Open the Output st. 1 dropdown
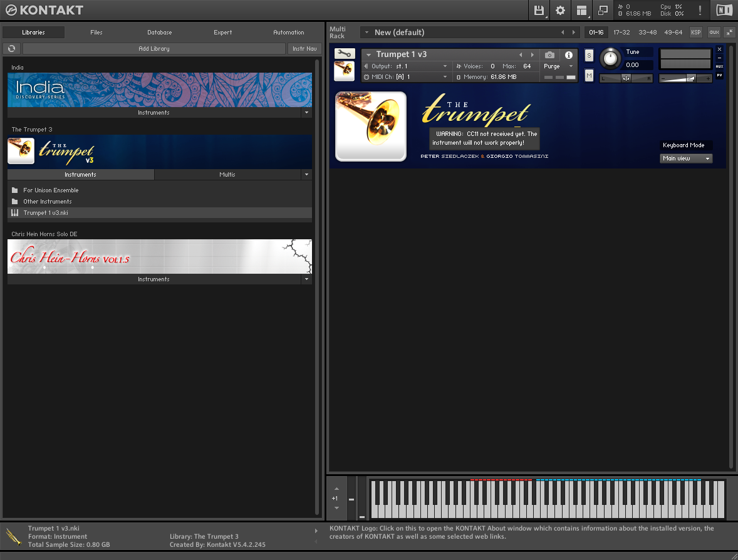738x560 pixels. coord(445,66)
